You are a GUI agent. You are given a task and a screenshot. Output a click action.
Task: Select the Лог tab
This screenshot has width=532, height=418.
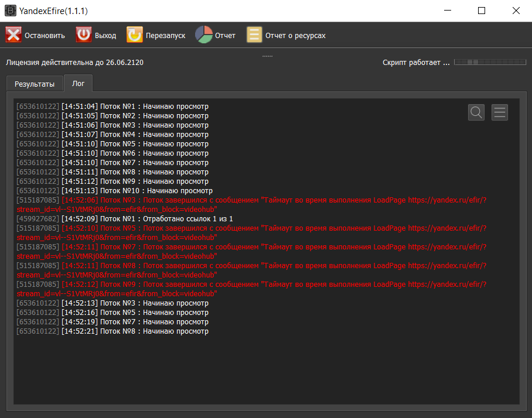click(x=78, y=83)
